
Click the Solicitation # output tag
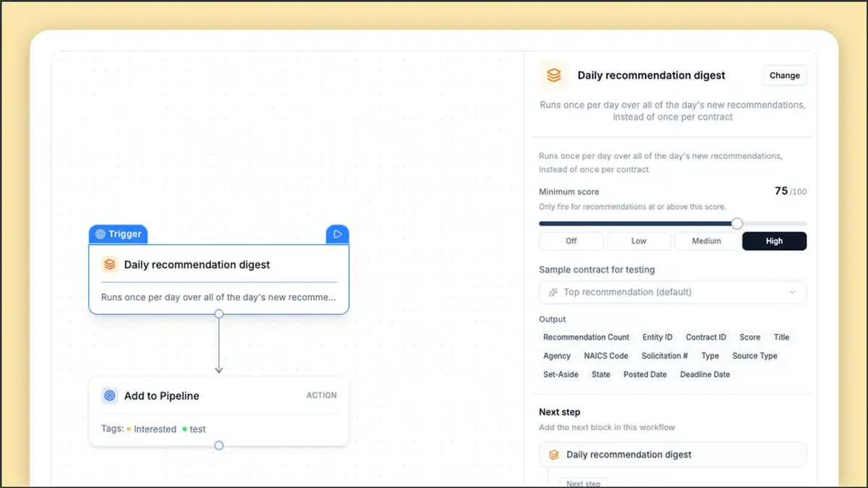[665, 356]
